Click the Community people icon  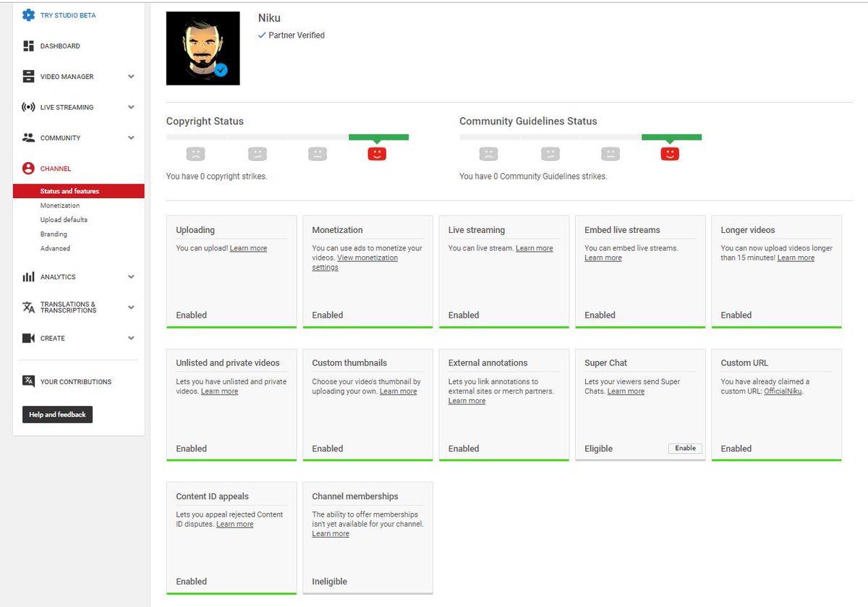point(28,137)
